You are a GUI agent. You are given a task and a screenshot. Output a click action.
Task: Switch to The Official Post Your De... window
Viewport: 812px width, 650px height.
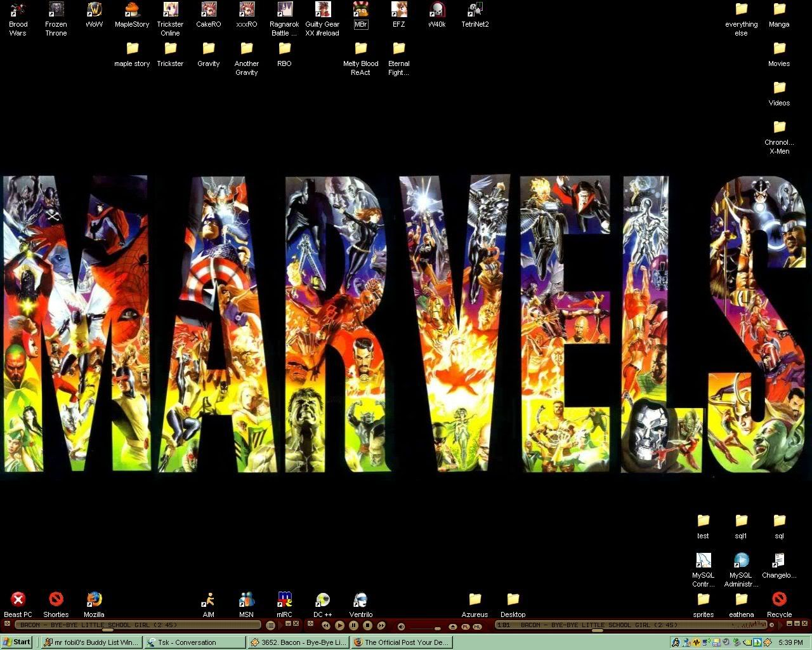401,642
